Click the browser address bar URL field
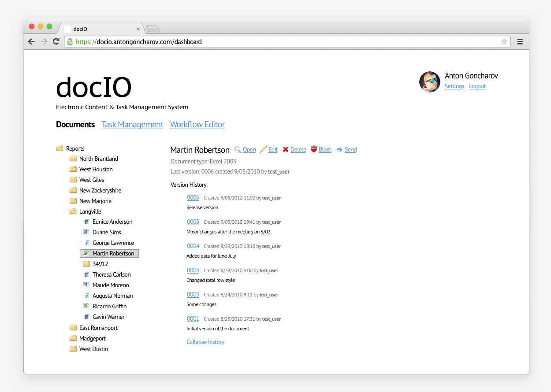 pyautogui.click(x=282, y=42)
